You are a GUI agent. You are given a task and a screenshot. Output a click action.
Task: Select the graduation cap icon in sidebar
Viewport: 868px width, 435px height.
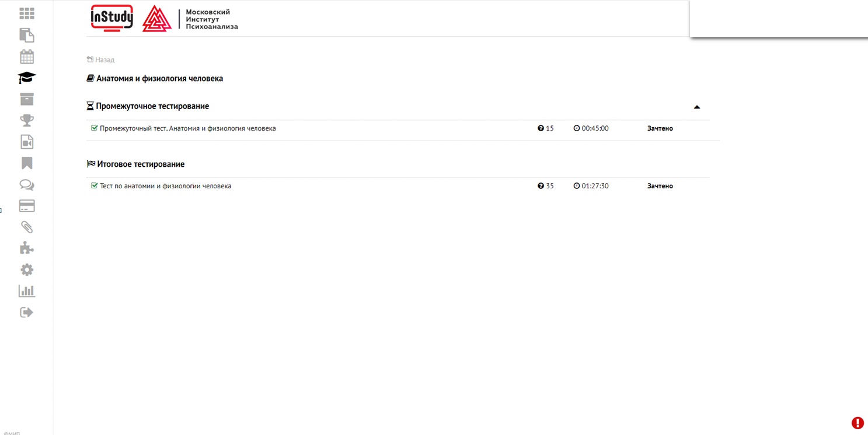click(x=27, y=78)
